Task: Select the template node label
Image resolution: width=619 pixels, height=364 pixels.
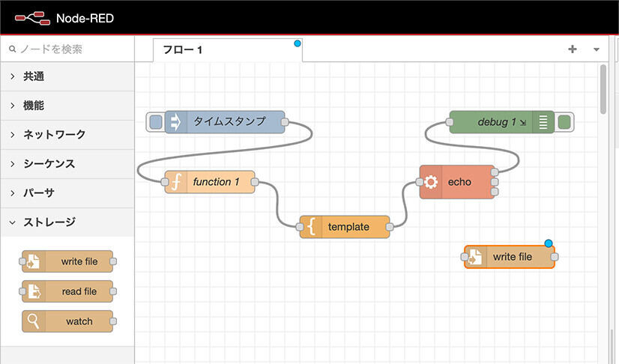Action: 348,227
